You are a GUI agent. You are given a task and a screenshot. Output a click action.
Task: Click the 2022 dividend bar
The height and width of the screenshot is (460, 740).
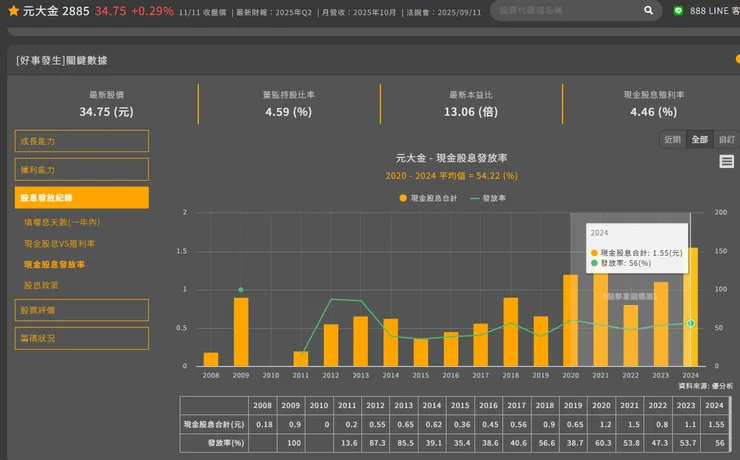click(631, 335)
